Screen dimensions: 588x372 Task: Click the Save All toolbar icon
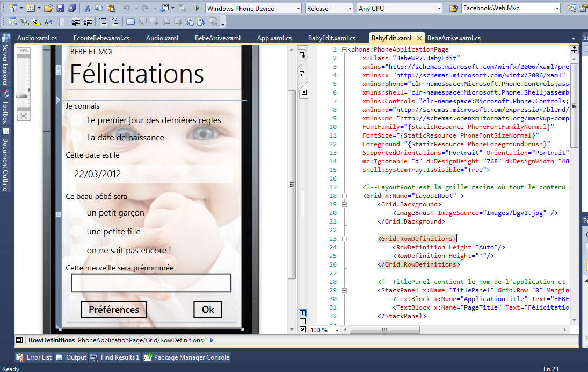click(x=71, y=9)
